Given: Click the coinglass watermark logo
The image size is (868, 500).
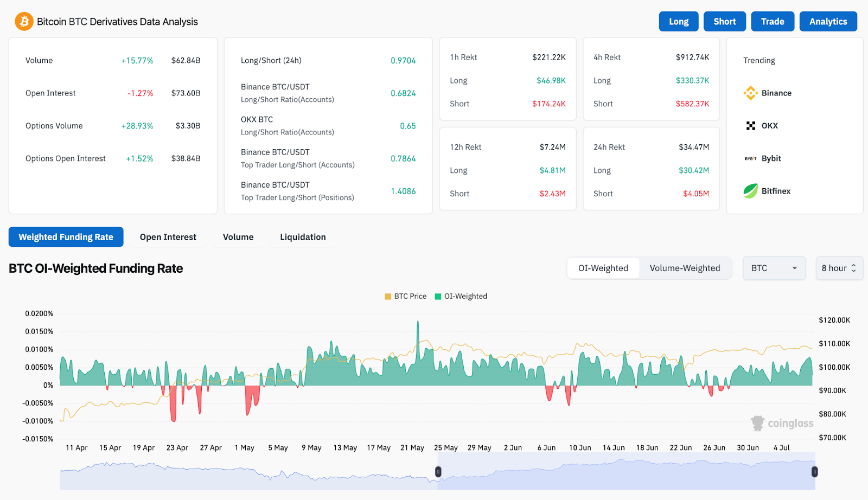Looking at the screenshot, I should [x=757, y=423].
